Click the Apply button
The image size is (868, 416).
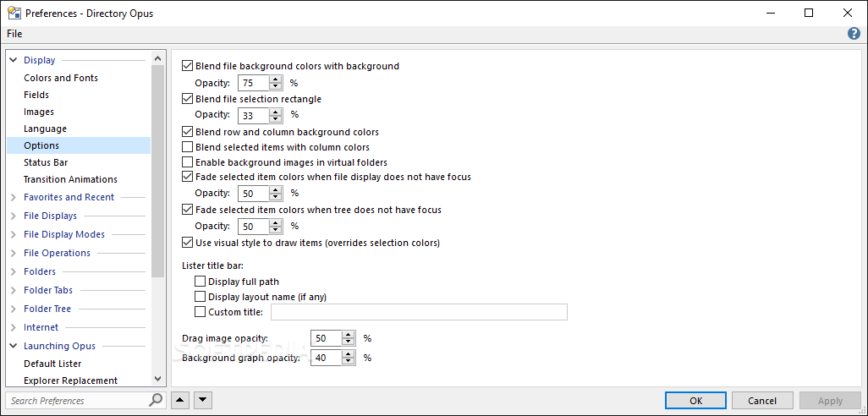(x=830, y=401)
